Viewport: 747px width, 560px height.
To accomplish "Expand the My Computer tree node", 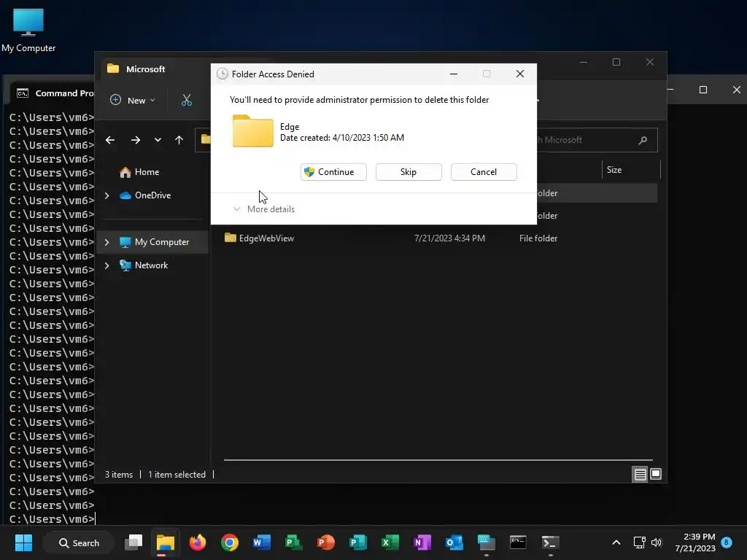I will coord(107,242).
